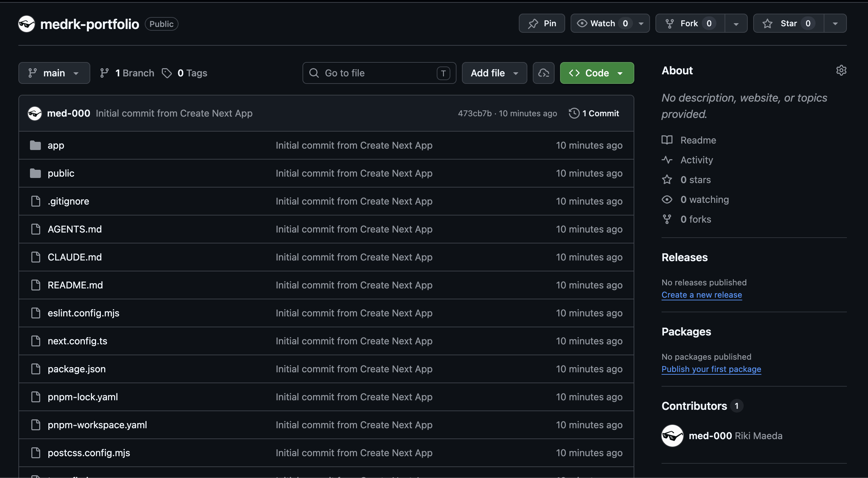This screenshot has height=478, width=868.
Task: Click Publish your first package link
Action: (711, 369)
